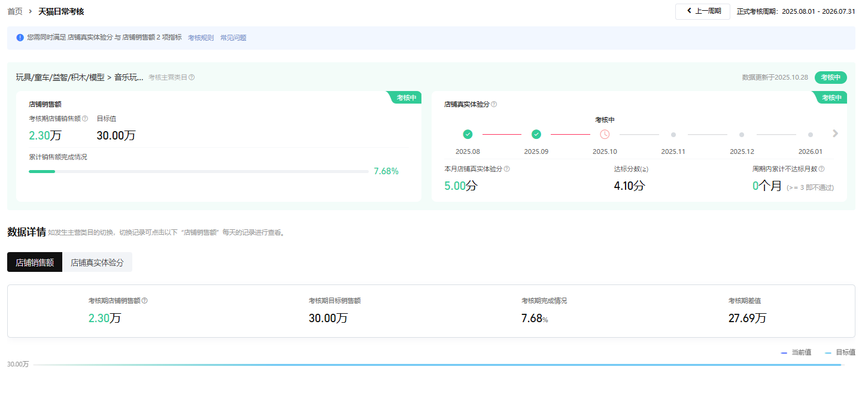This screenshot has width=868, height=406.
Task: Go to previous period via 上一周期
Action: click(703, 11)
